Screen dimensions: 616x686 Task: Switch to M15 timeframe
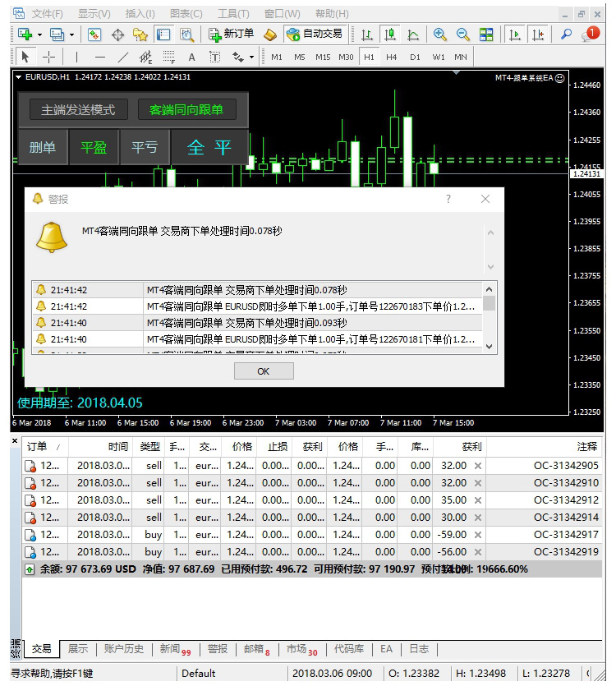(323, 57)
